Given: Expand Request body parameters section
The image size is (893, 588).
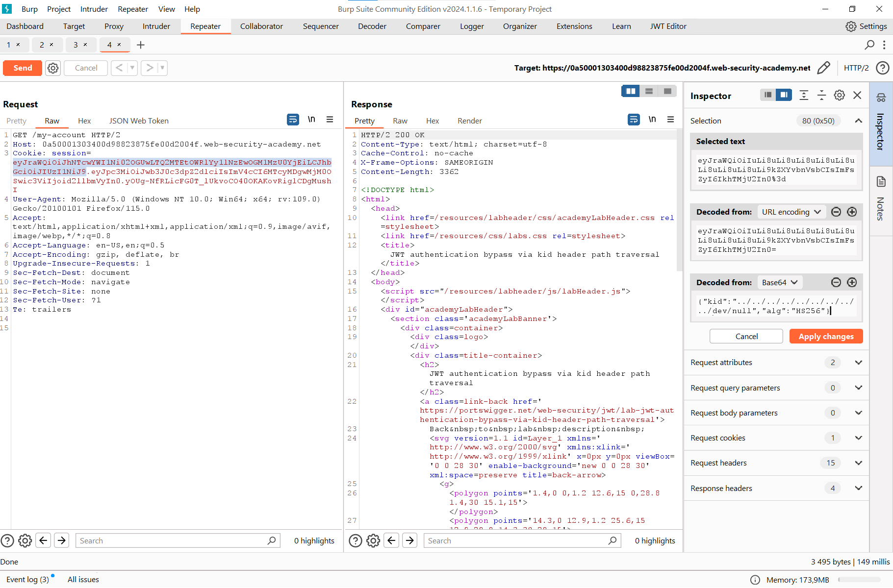Looking at the screenshot, I should tap(859, 413).
